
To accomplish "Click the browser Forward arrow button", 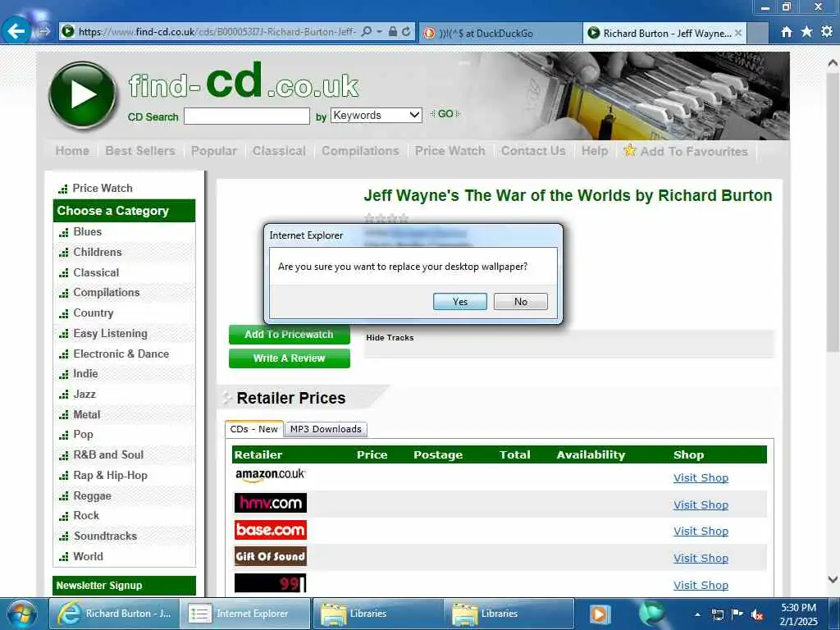I will pyautogui.click(x=44, y=32).
